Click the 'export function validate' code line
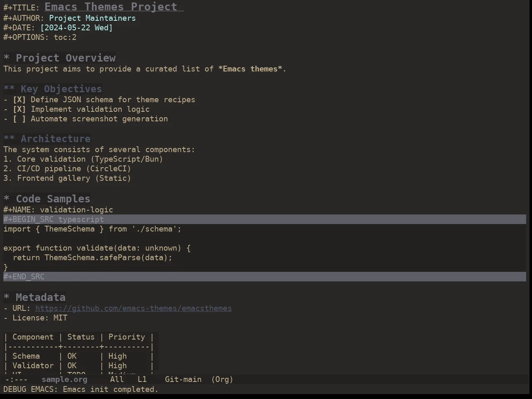This screenshot has width=532, height=399. (97, 248)
